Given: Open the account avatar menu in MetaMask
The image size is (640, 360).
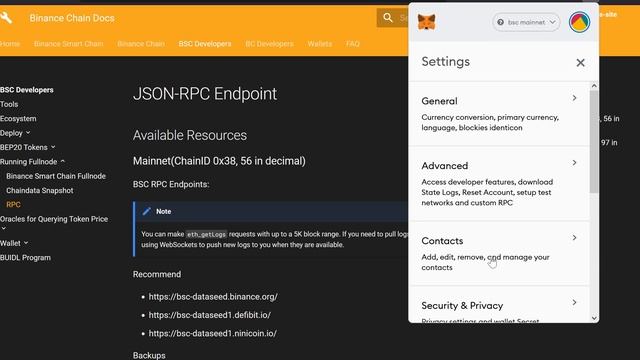Looking at the screenshot, I should point(579,22).
